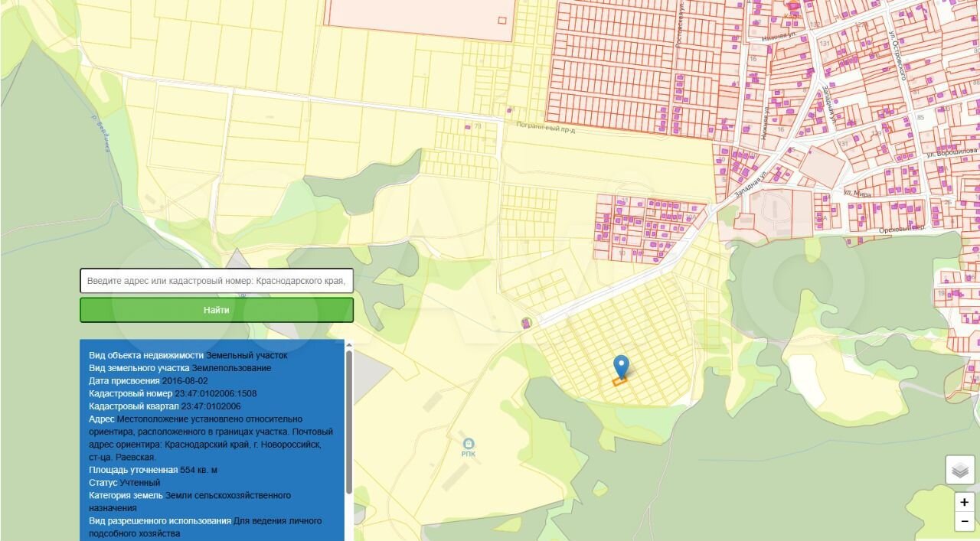This screenshot has height=541, width=980.
Task: Click the orange house icon at top right
Action: click(791, 7)
